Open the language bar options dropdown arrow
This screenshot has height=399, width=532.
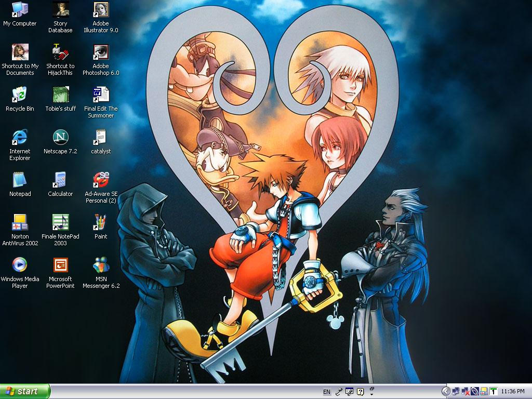click(x=372, y=395)
